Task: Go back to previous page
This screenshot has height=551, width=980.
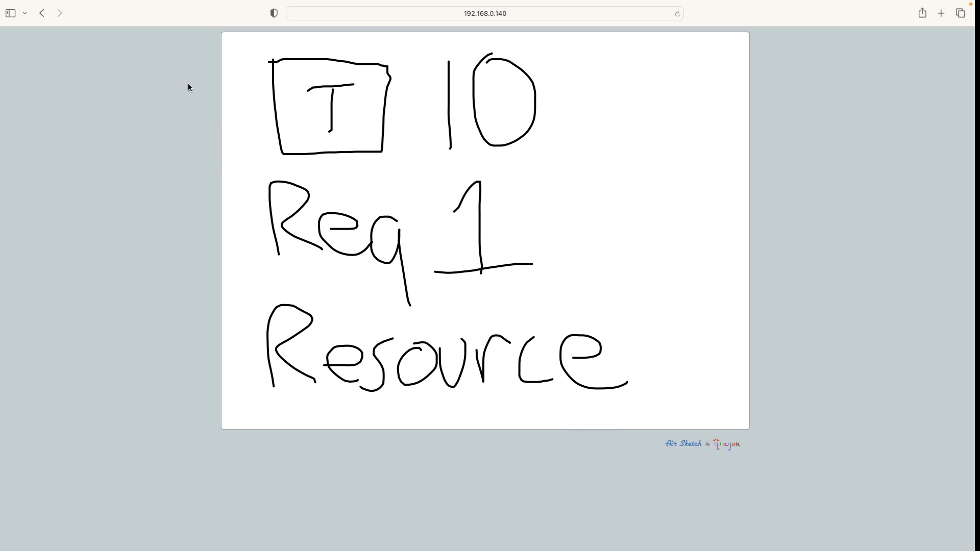Action: point(42,13)
